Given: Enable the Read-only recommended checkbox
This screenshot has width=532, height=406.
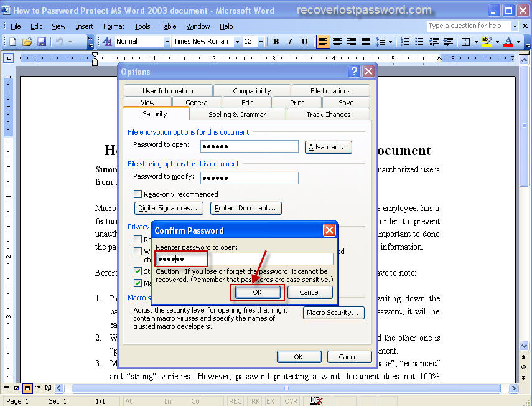Looking at the screenshot, I should click(138, 194).
